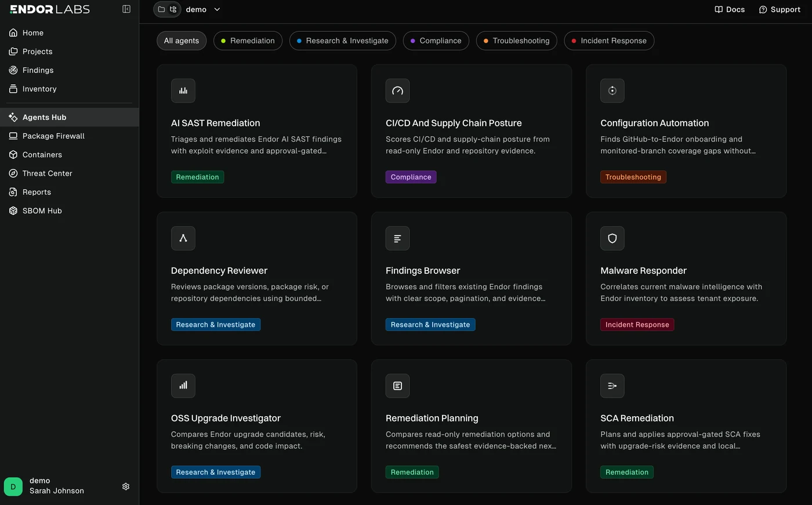Open the Support link
Screen dimensions: 812x505
(x=780, y=9)
